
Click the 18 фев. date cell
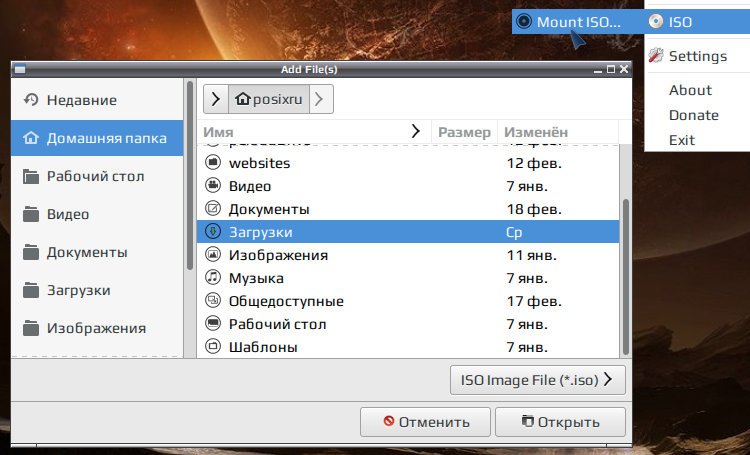[534, 209]
